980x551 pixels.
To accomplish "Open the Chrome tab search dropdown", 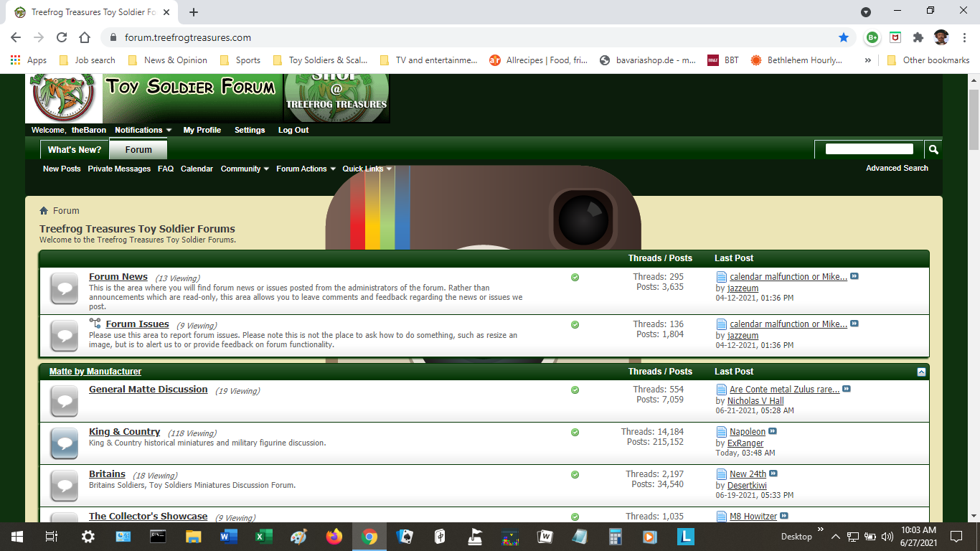I will (866, 12).
